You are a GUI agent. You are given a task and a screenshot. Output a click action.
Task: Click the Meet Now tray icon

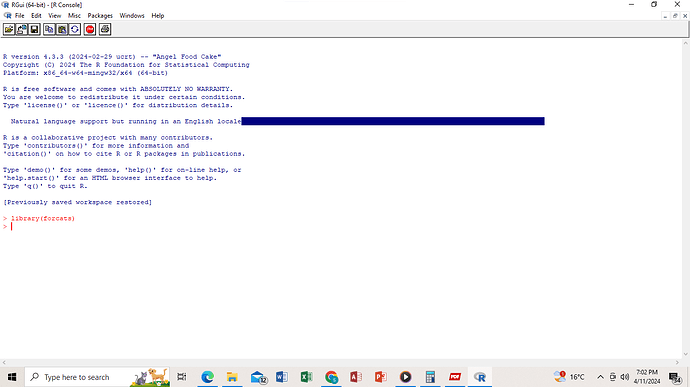click(613, 377)
